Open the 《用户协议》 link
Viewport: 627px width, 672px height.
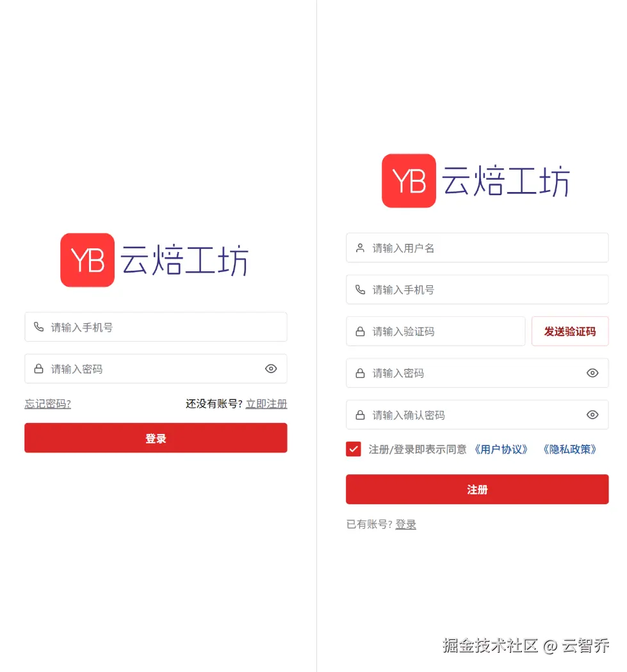tap(501, 449)
